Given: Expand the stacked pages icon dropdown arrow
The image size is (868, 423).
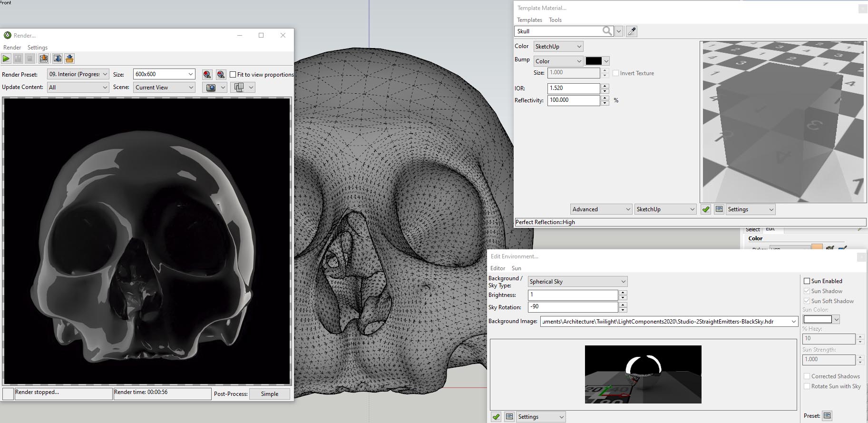Looking at the screenshot, I should click(251, 88).
